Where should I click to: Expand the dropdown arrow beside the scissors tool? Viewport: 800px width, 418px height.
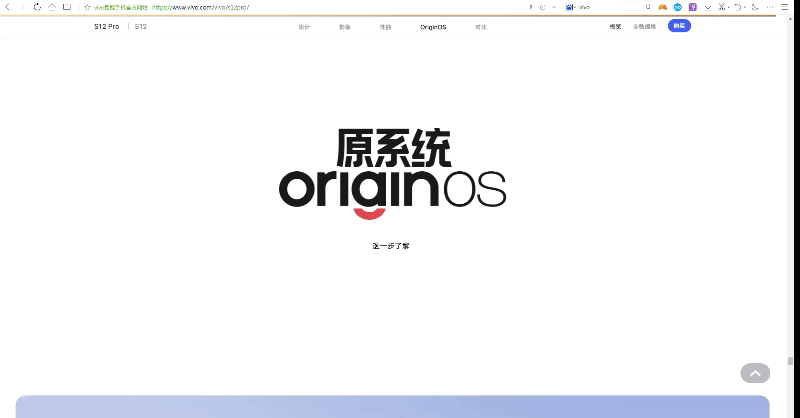coord(728,7)
